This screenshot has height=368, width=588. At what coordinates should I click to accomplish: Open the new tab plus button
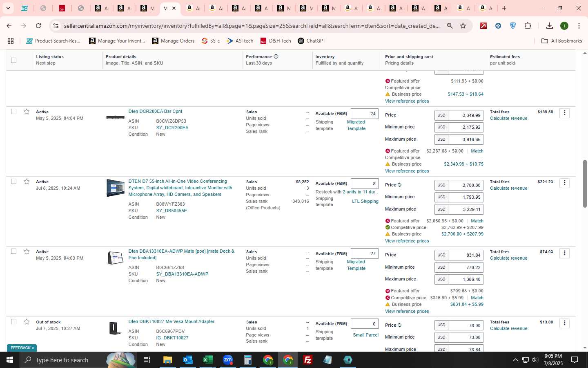pos(504,8)
